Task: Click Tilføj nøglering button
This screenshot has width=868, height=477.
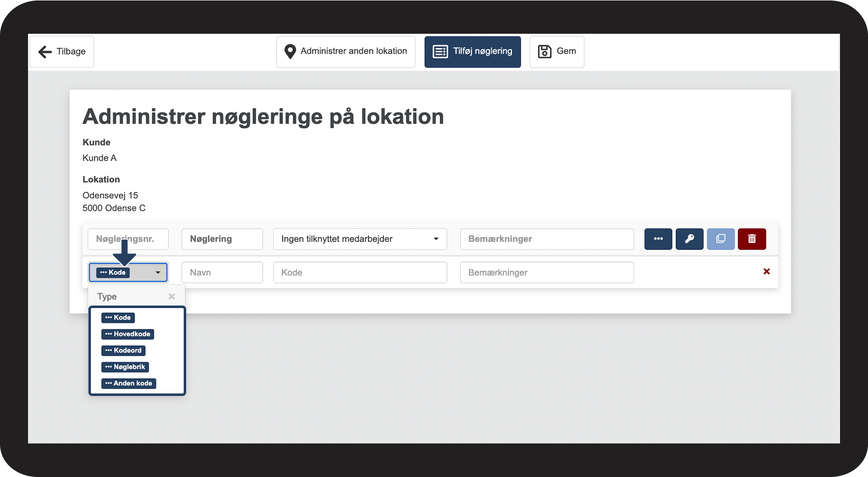Action: click(x=473, y=52)
